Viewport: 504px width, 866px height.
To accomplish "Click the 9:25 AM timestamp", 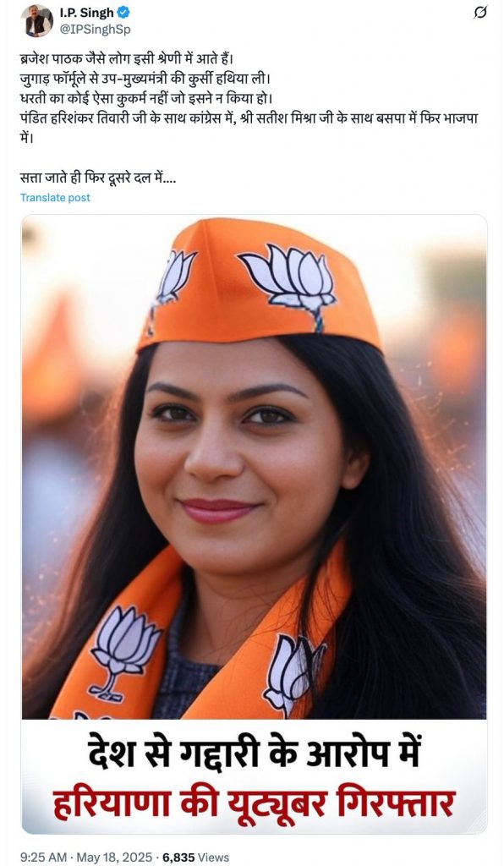I will click(43, 858).
